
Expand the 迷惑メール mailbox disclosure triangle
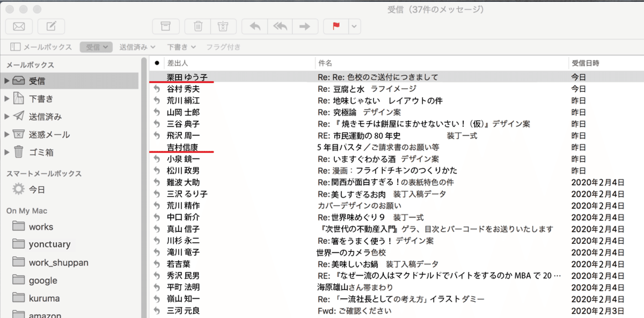click(7, 134)
